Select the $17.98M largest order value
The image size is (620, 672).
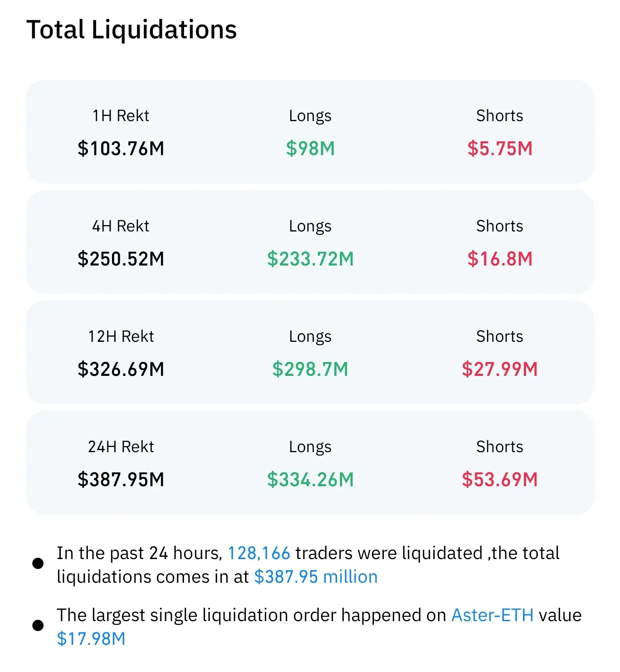[x=91, y=639]
